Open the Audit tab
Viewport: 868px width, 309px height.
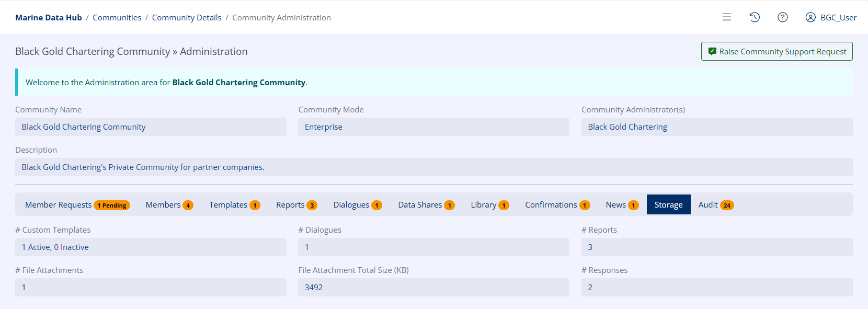click(715, 205)
